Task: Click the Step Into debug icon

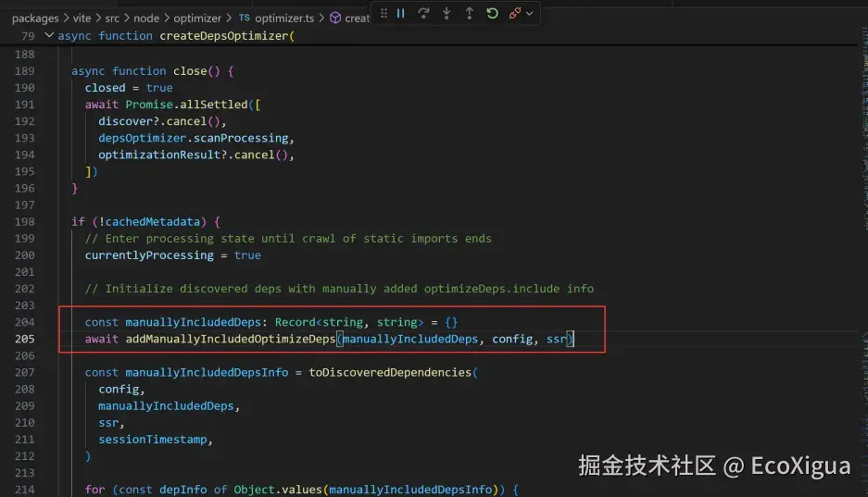Action: coord(447,13)
